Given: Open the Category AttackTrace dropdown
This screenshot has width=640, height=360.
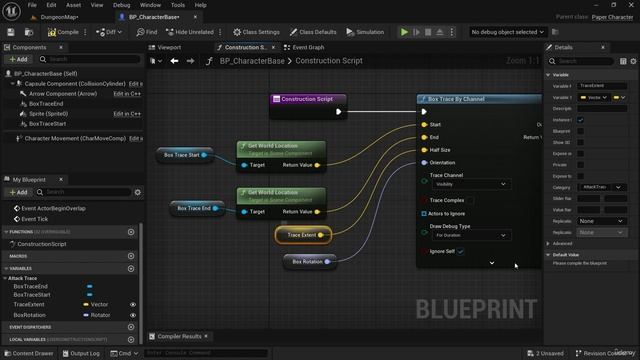Looking at the screenshot, I should (x=602, y=187).
